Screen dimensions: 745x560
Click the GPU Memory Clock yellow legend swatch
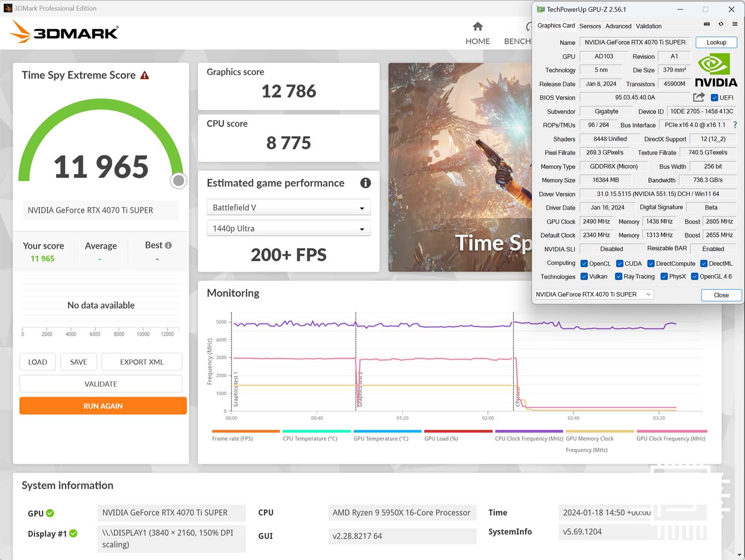600,431
